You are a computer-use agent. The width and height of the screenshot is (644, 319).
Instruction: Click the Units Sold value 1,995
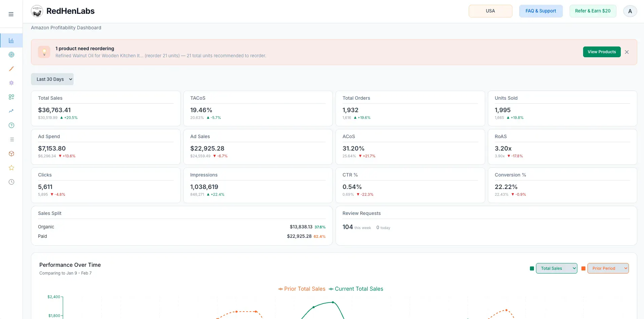pos(503,110)
